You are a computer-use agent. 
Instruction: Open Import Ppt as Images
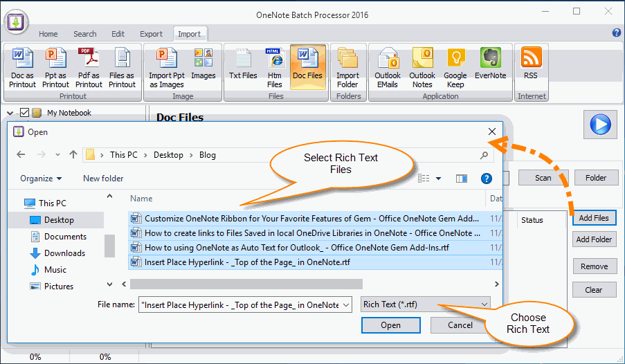[x=167, y=68]
